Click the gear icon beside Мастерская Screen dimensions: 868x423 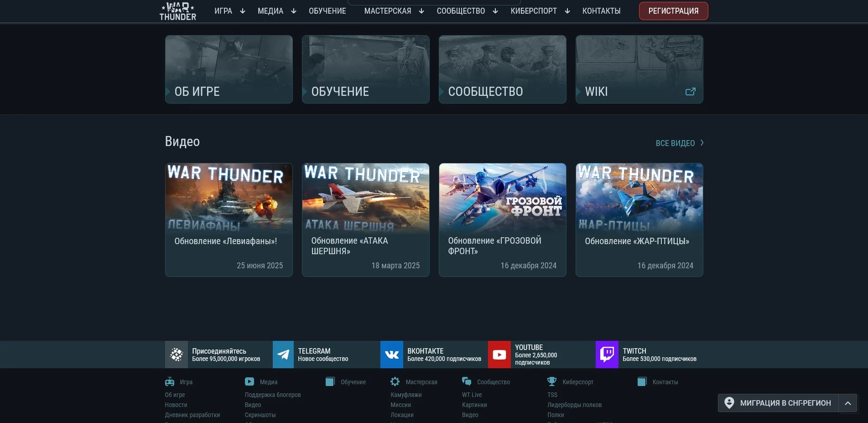[x=395, y=381]
